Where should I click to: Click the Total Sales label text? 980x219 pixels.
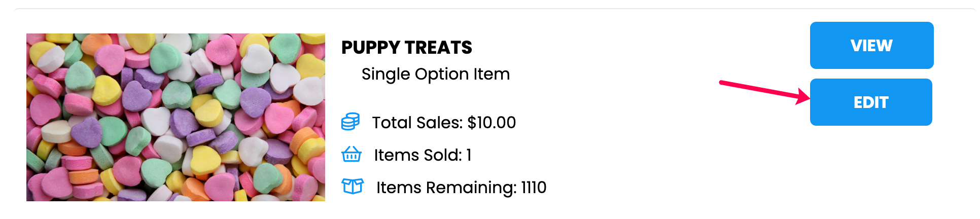pyautogui.click(x=417, y=123)
